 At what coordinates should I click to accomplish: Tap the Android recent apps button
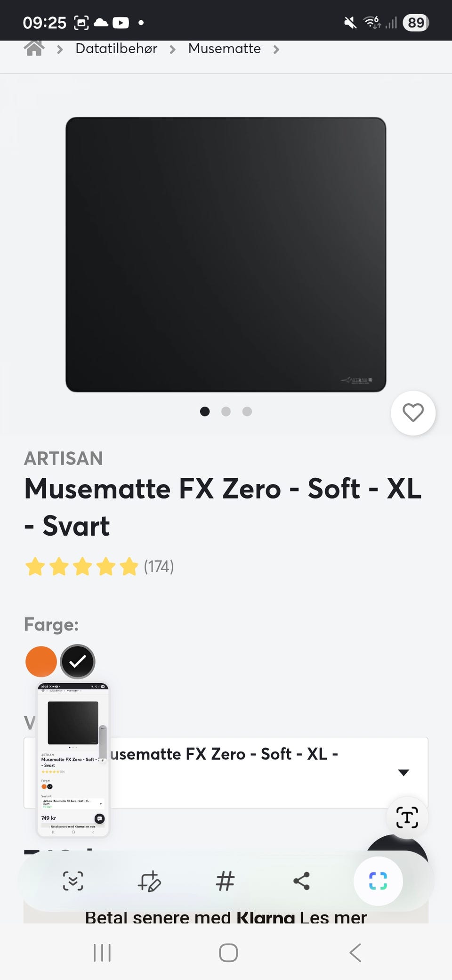click(x=102, y=953)
